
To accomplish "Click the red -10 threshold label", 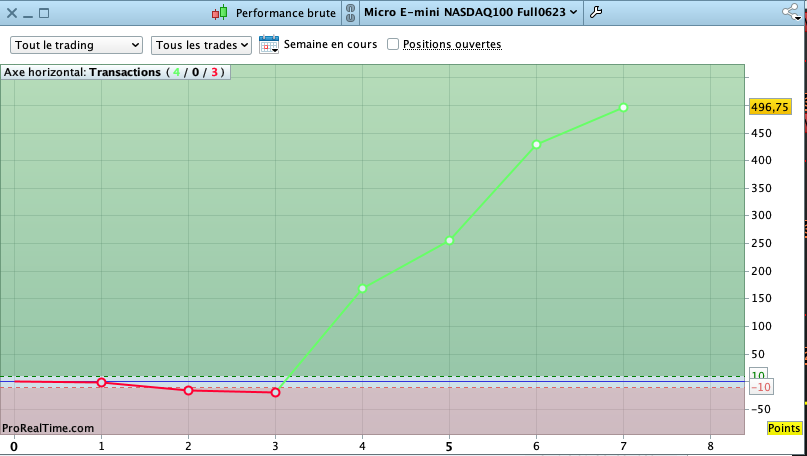I will pyautogui.click(x=761, y=387).
